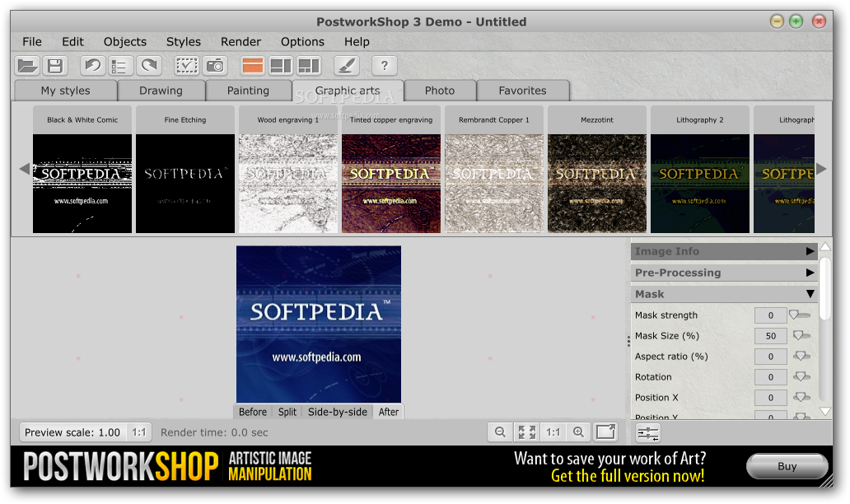Select the After view mode
Viewport: 850px width, 504px height.
[x=389, y=412]
